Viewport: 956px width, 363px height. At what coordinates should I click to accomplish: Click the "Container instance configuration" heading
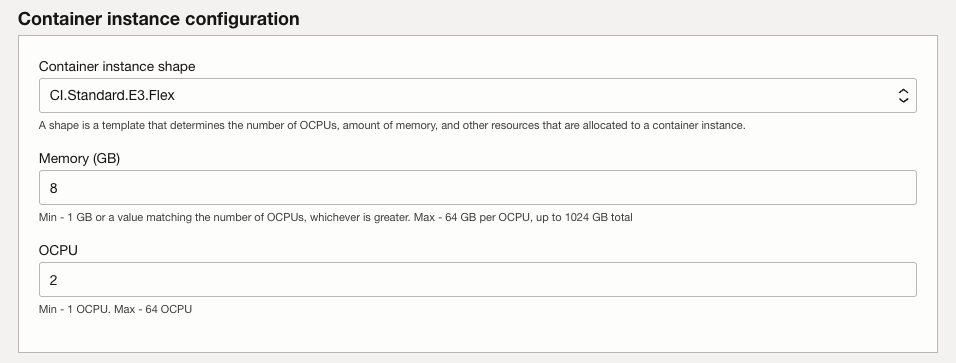159,19
